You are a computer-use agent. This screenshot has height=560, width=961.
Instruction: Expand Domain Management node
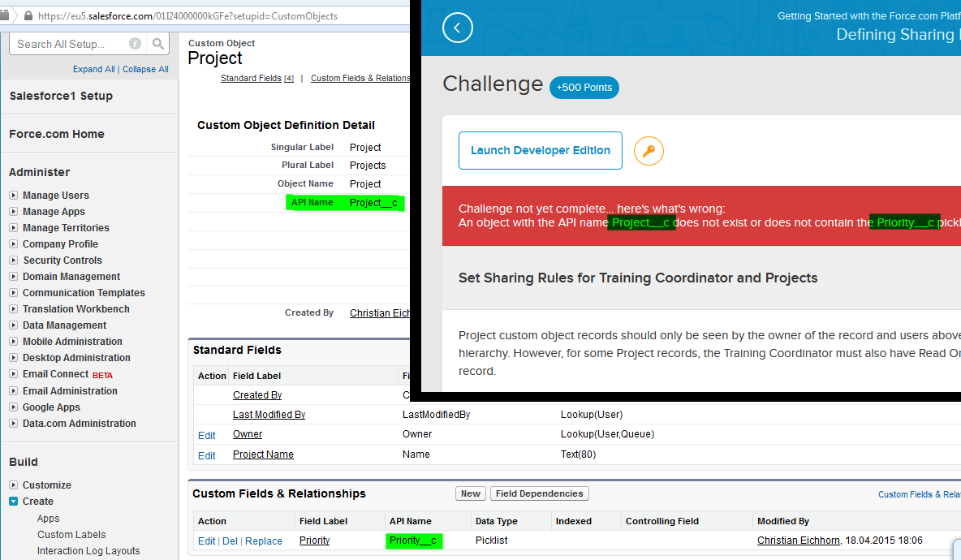(x=14, y=276)
